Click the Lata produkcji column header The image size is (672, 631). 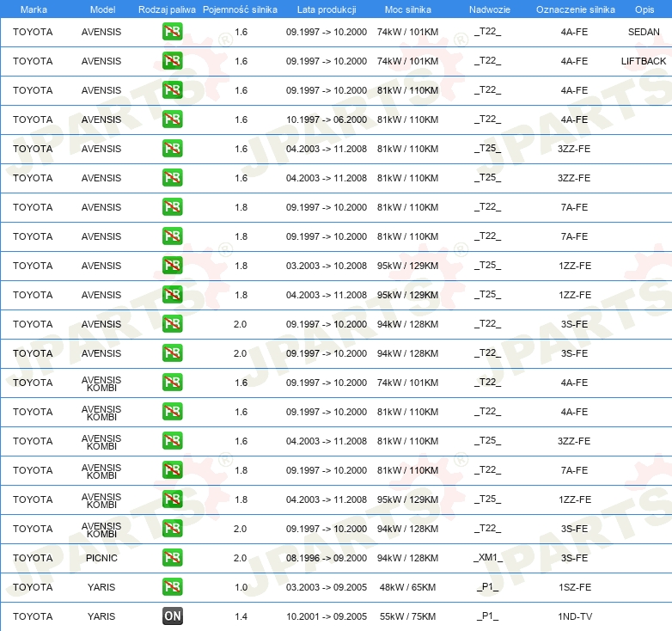click(326, 9)
